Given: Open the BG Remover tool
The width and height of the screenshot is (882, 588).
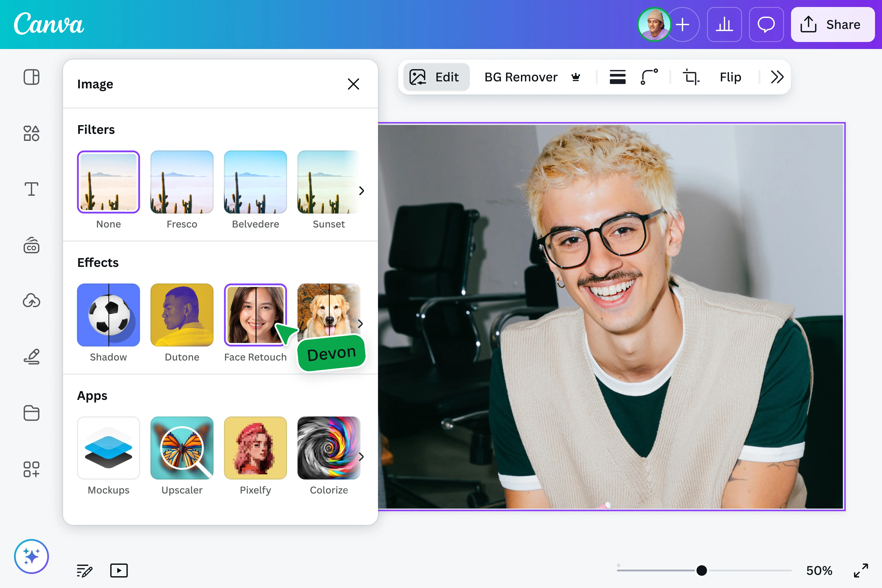Looking at the screenshot, I should (x=521, y=77).
